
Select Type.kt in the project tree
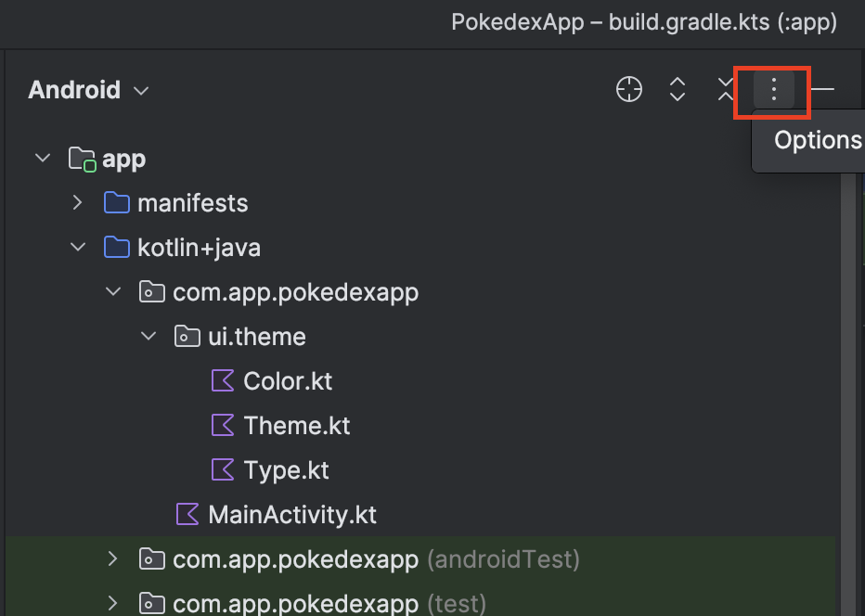pyautogui.click(x=286, y=470)
